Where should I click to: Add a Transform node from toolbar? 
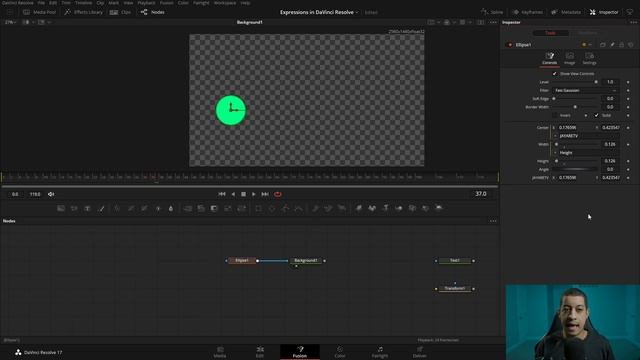click(x=242, y=209)
